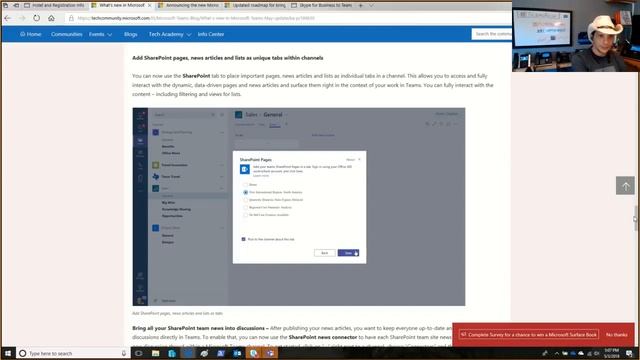Open Outlook from the taskbar

(x=237, y=353)
